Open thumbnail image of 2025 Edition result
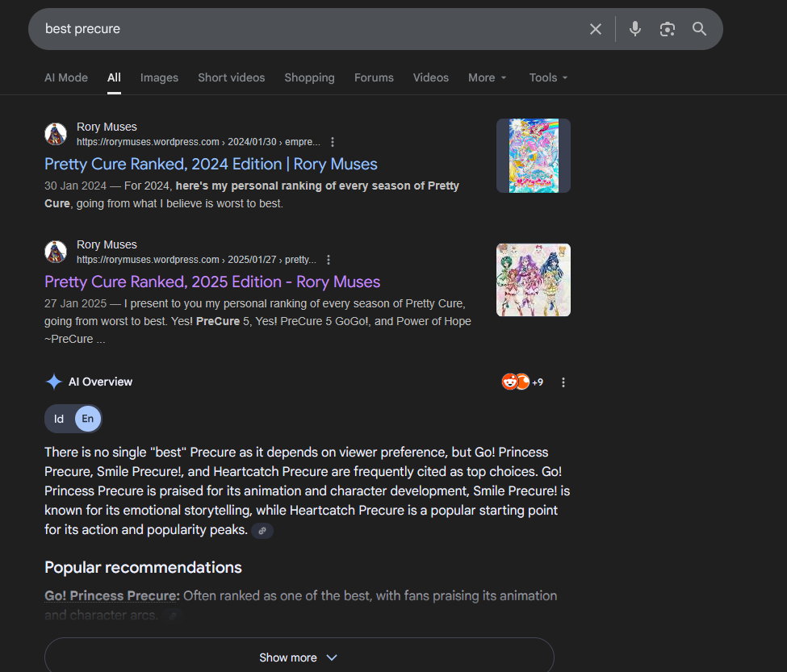This screenshot has width=787, height=672. tap(534, 280)
